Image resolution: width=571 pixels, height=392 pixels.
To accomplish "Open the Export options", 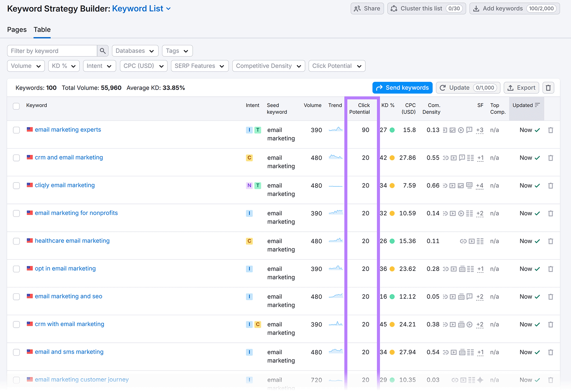I will (x=521, y=87).
